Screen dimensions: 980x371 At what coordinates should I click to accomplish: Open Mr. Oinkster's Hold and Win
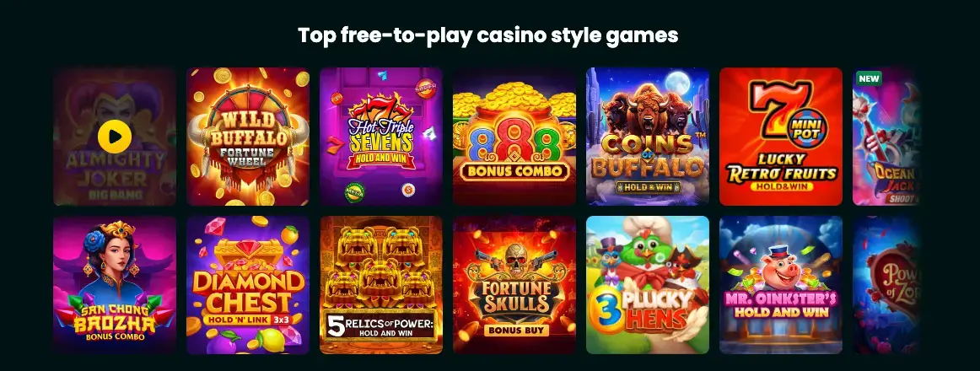tap(781, 285)
